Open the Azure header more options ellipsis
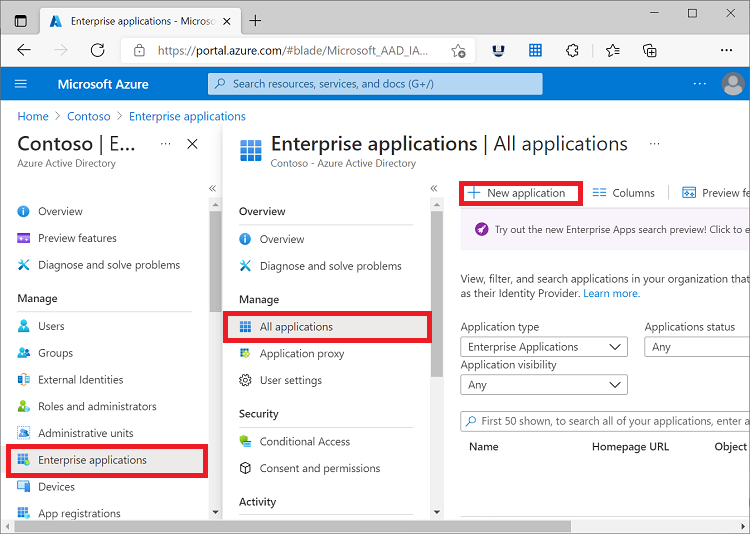 pos(700,84)
